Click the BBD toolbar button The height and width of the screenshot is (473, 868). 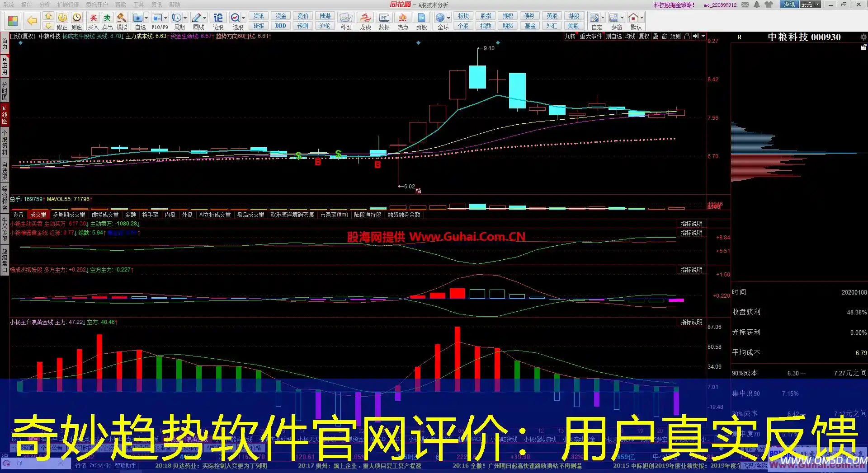pyautogui.click(x=280, y=26)
